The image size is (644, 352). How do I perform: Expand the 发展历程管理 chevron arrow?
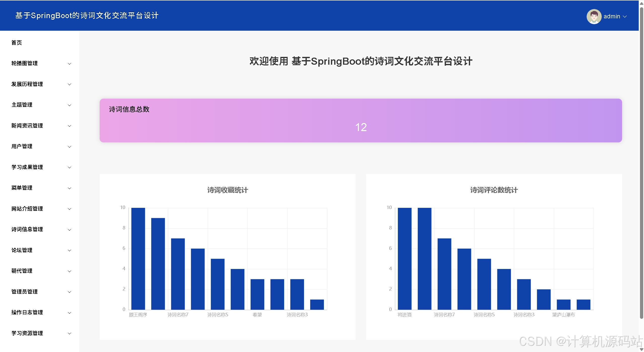tap(69, 84)
